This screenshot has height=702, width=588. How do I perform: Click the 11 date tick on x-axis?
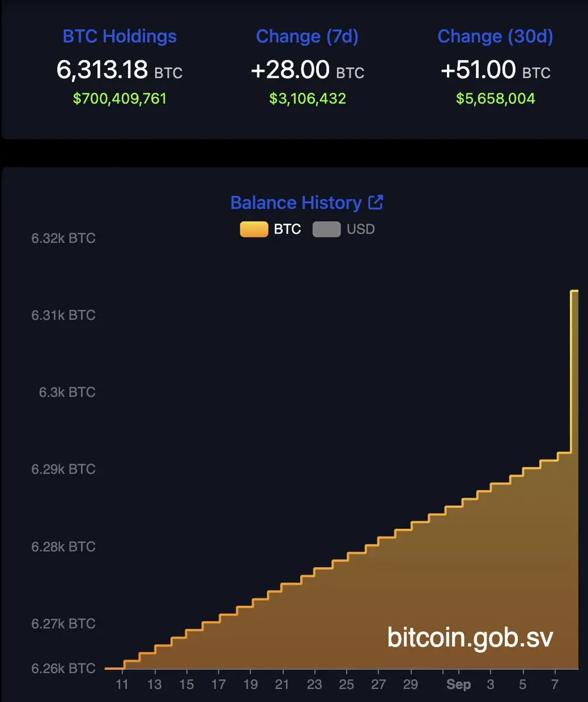pyautogui.click(x=122, y=684)
